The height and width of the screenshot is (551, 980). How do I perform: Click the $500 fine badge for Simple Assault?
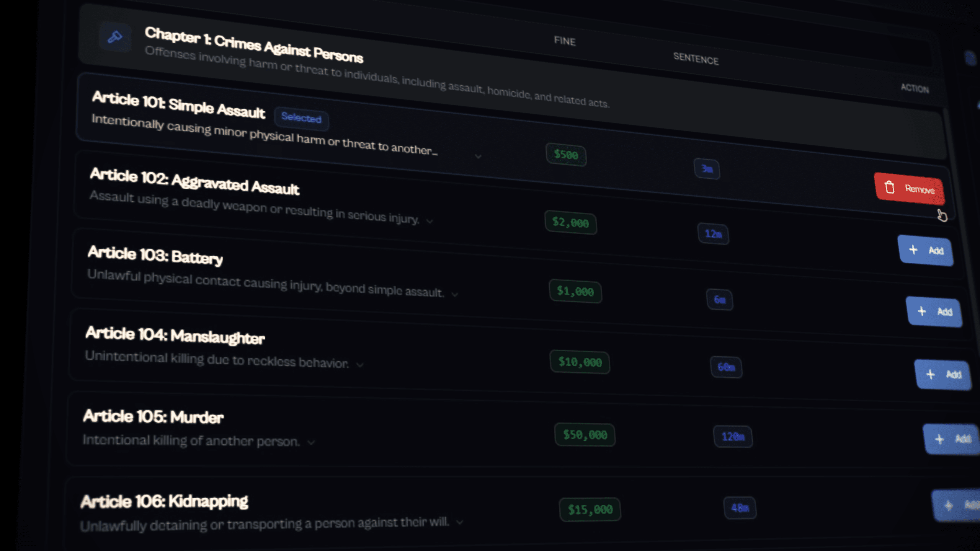(566, 155)
